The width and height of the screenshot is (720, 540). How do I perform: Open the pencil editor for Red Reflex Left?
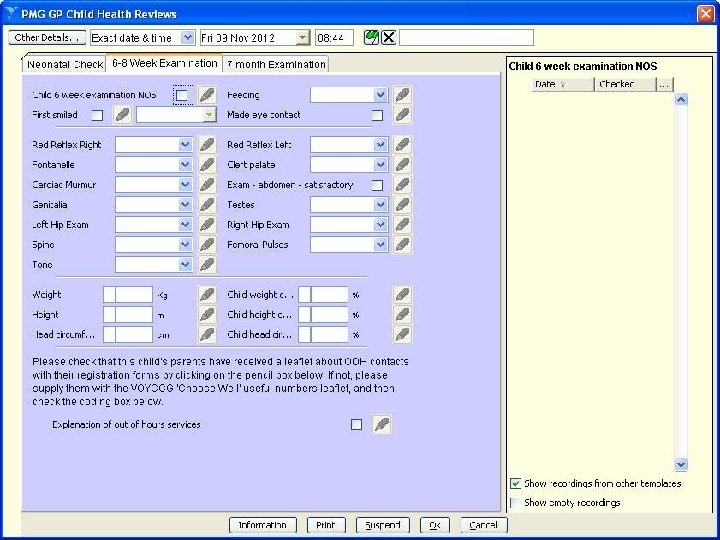tap(402, 145)
